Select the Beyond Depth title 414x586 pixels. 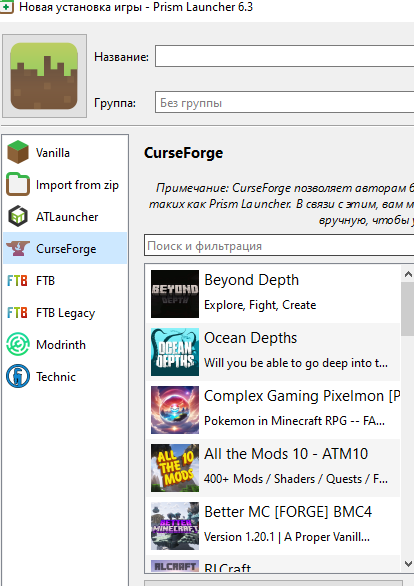251,280
